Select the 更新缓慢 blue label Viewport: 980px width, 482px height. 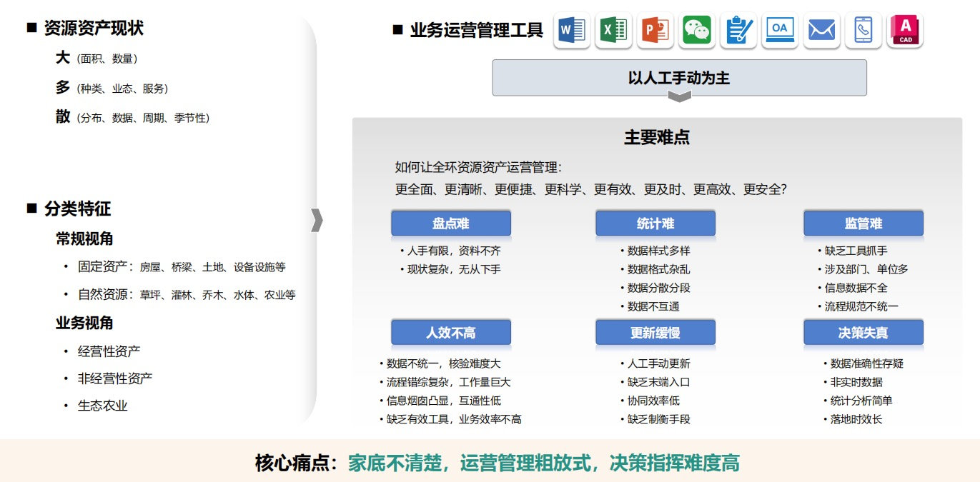click(x=655, y=333)
